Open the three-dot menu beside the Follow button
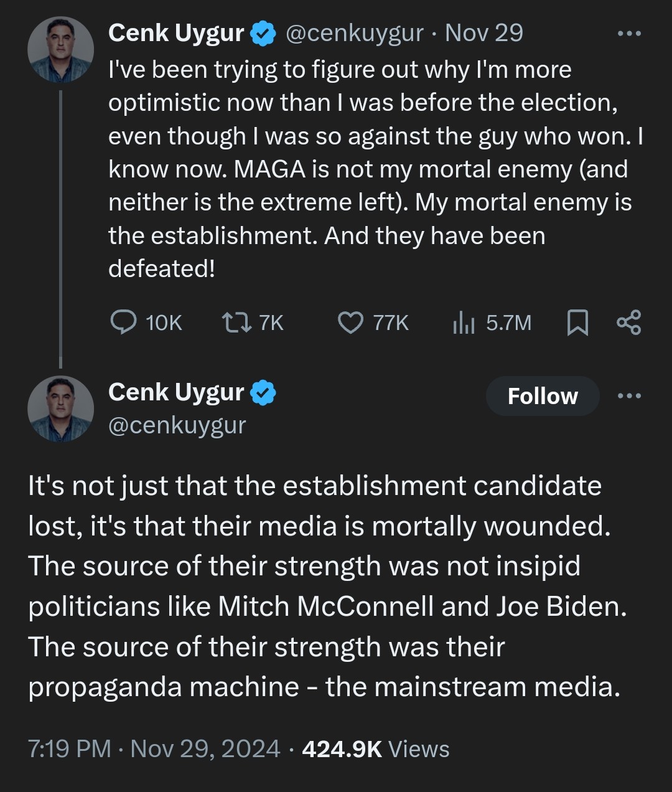Screen dimensions: 672x792 click(x=629, y=396)
